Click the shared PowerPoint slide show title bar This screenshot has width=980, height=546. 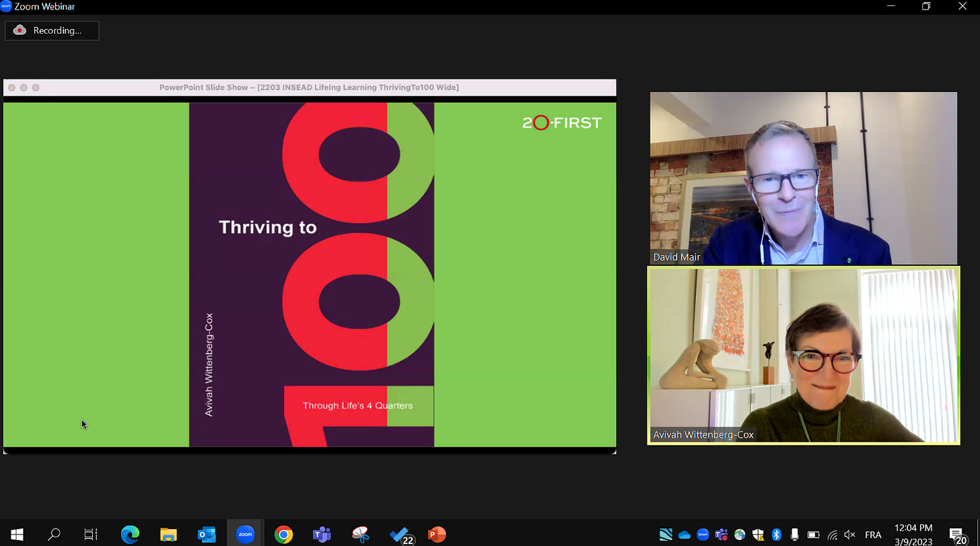[310, 88]
